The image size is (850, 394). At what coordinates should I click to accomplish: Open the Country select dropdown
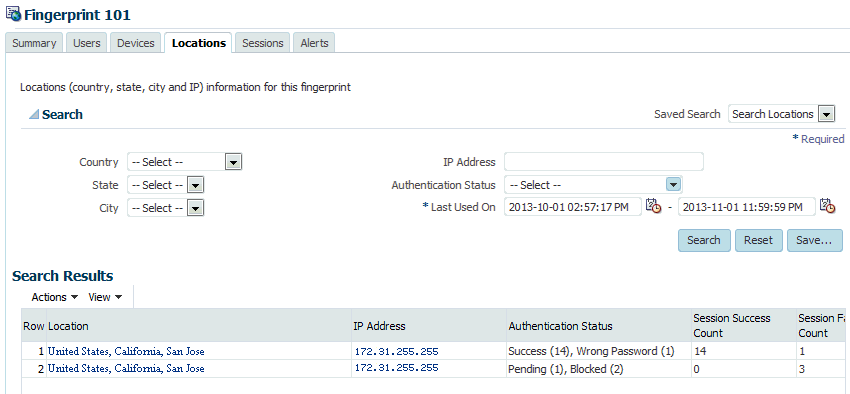(x=233, y=162)
